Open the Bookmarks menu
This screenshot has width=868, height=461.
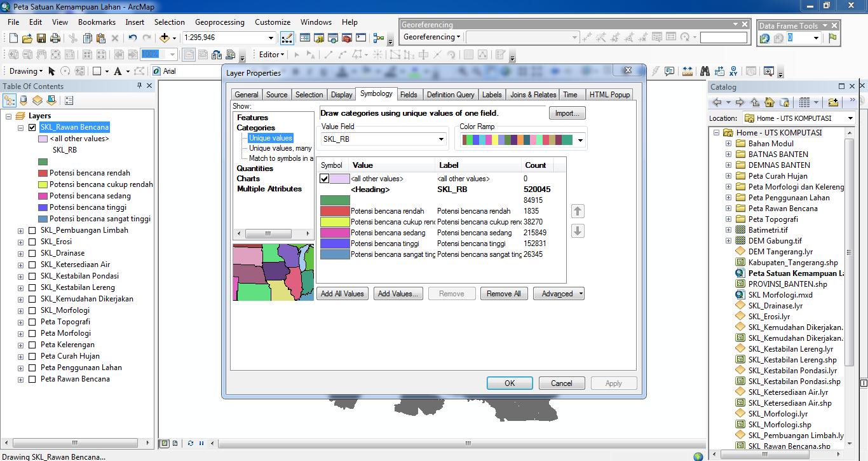tap(97, 22)
